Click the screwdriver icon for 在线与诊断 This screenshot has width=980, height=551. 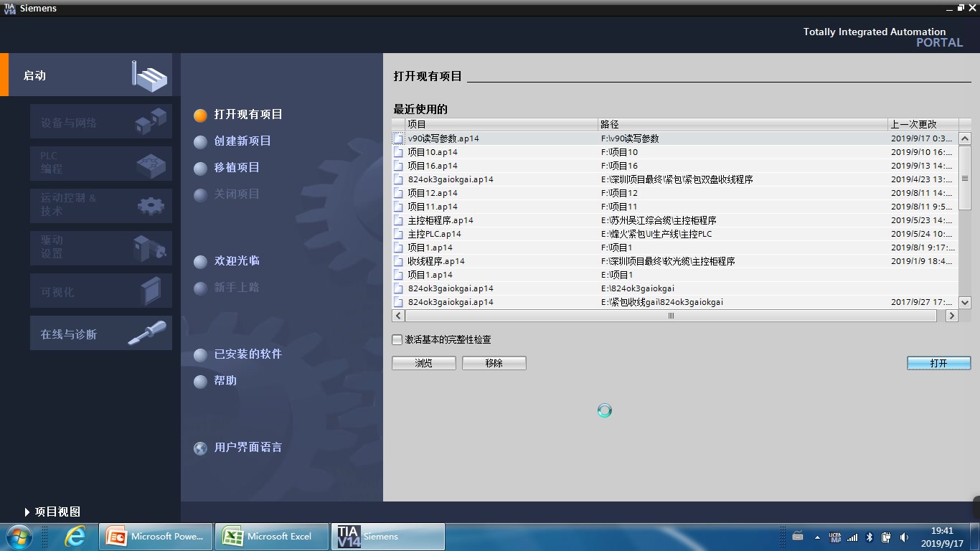coord(147,333)
